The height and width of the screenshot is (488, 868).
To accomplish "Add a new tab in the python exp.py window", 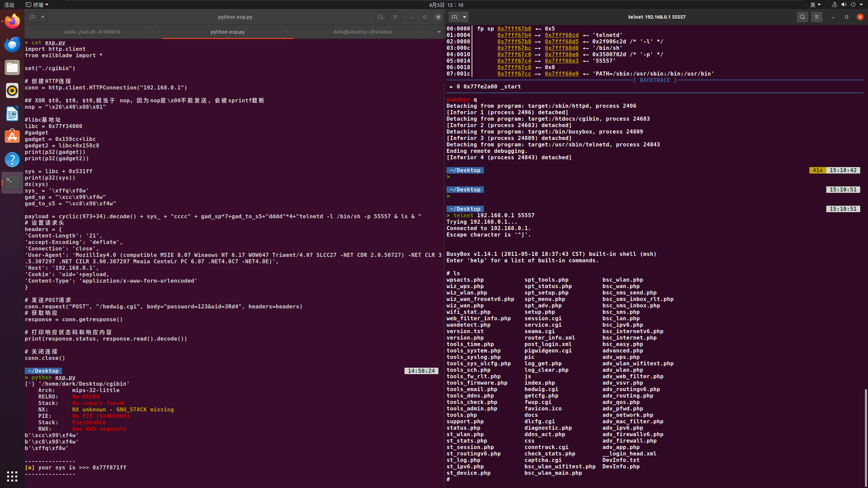I will point(33,17).
